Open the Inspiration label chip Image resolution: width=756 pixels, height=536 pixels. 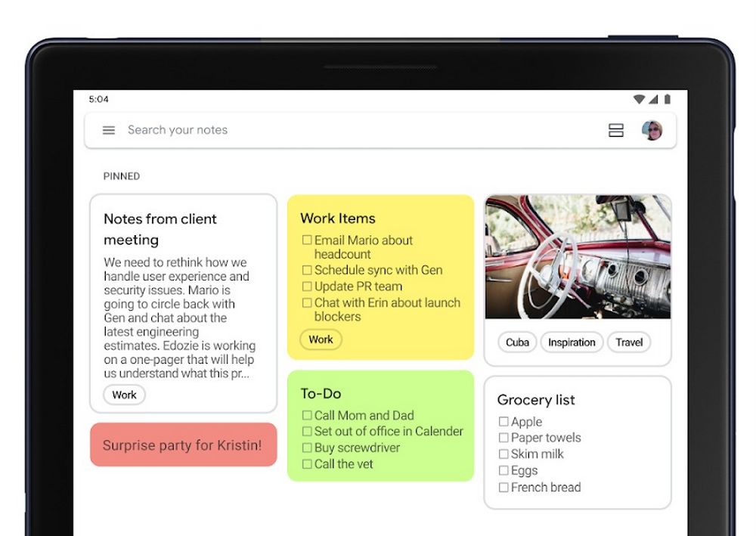pos(572,342)
